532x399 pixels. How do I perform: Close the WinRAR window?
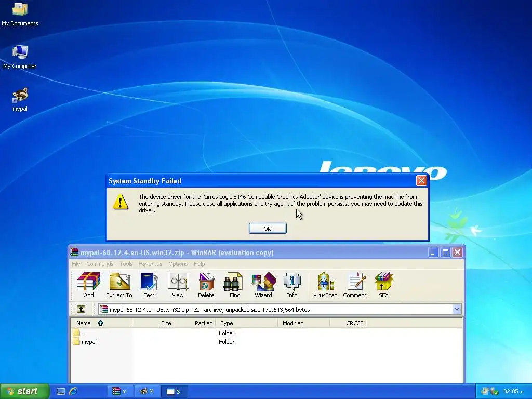457,252
